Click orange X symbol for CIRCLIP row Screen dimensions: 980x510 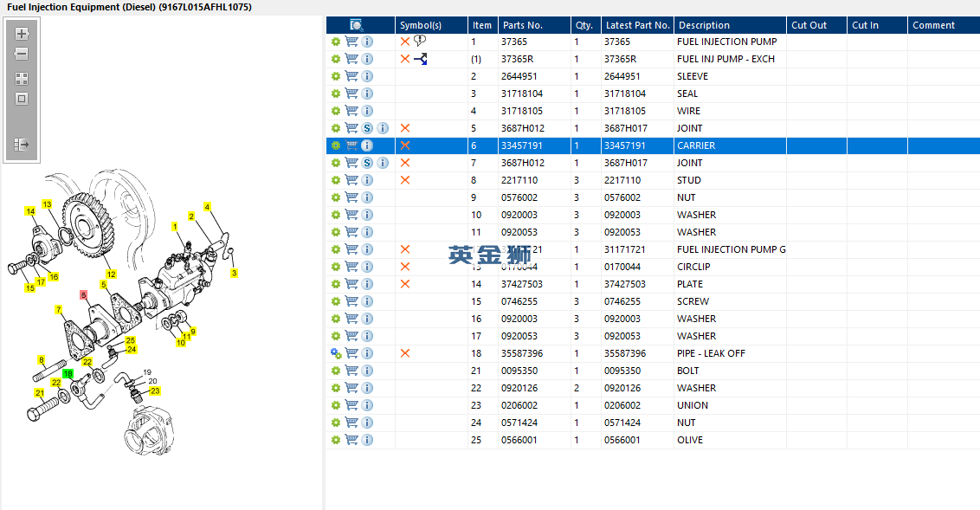click(x=405, y=267)
